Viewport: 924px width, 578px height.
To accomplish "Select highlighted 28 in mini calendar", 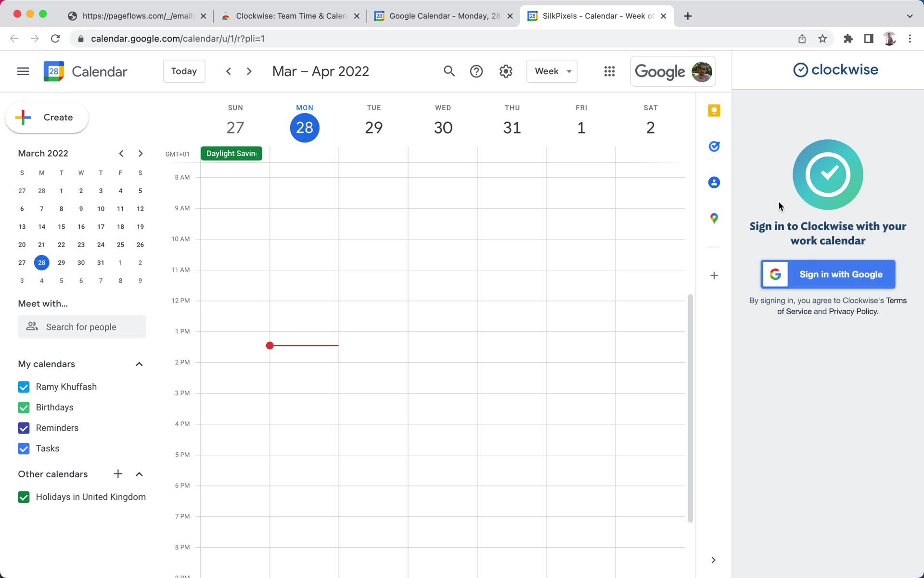I will 42,263.
